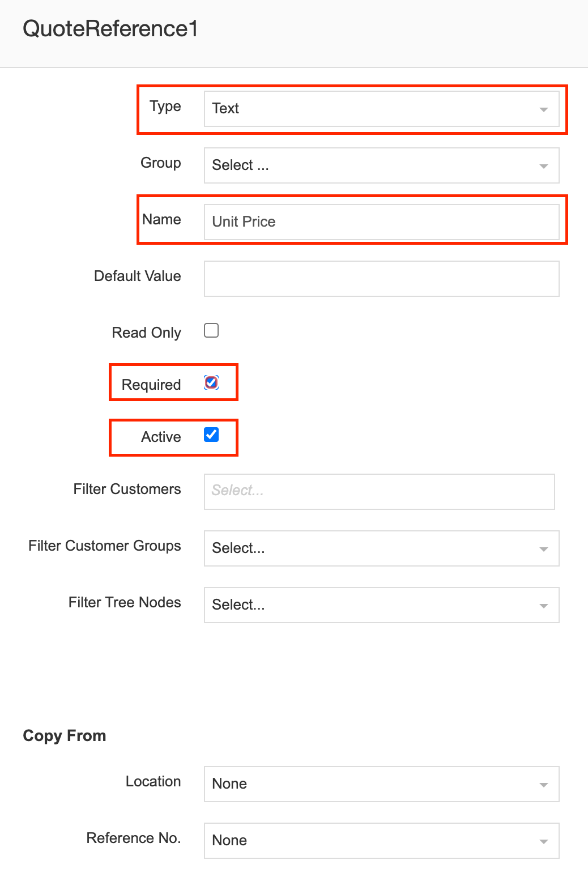This screenshot has height=877, width=588.
Task: Expand the Filter Tree Nodes dropdown
Action: tap(374, 605)
